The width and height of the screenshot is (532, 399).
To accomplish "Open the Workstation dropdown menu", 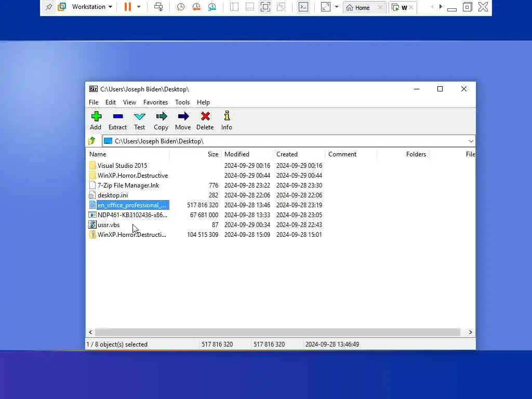I will tap(92, 7).
